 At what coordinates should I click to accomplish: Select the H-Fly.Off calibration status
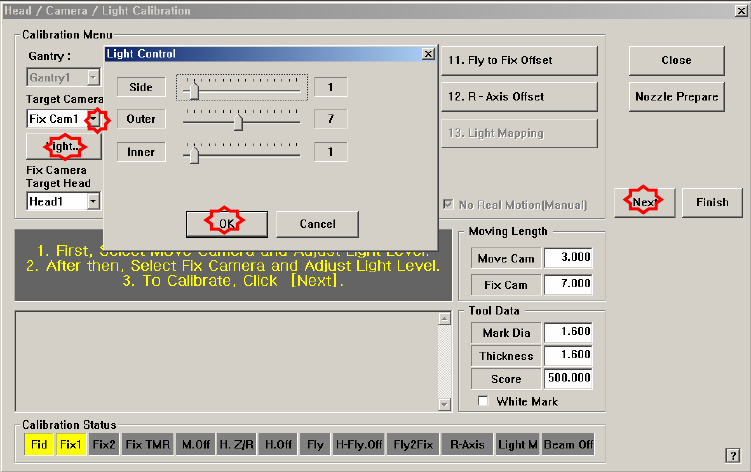pyautogui.click(x=359, y=445)
